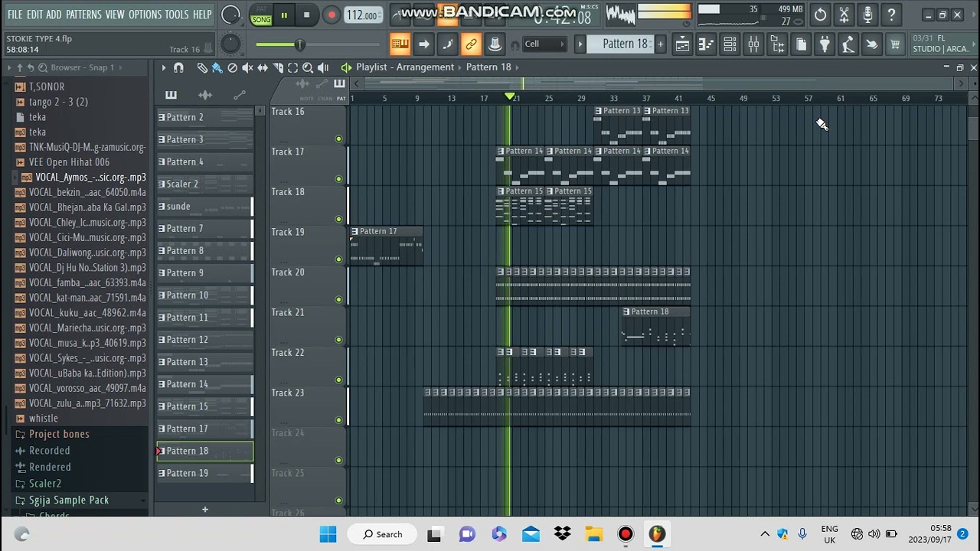Collapse the Sgija Sample Pack folder
Image resolution: width=980 pixels, height=551 pixels.
coord(69,500)
